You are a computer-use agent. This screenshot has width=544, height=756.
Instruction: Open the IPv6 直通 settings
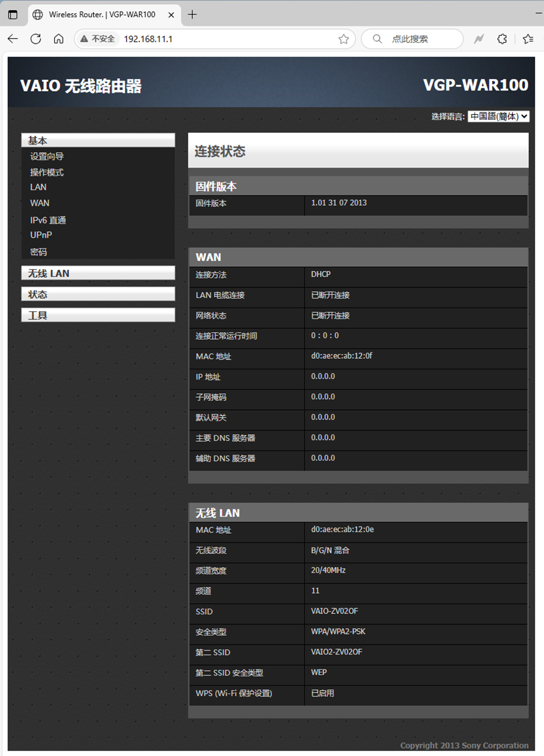[48, 220]
